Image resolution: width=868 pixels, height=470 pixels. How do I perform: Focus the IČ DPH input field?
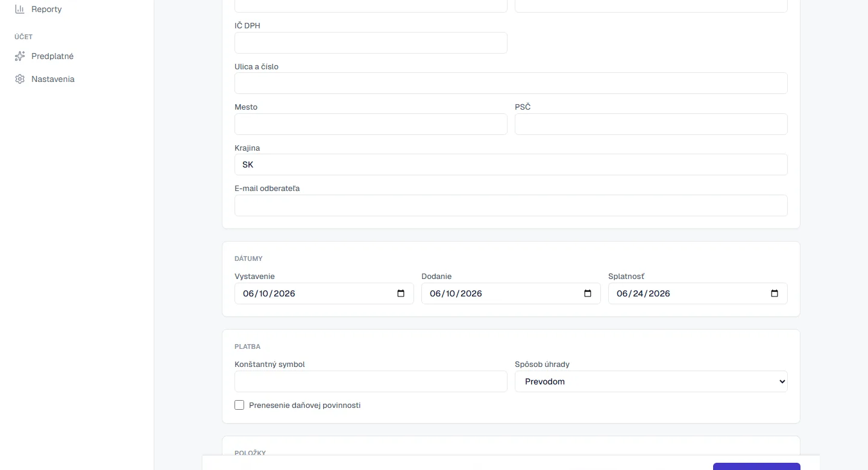[x=371, y=43]
